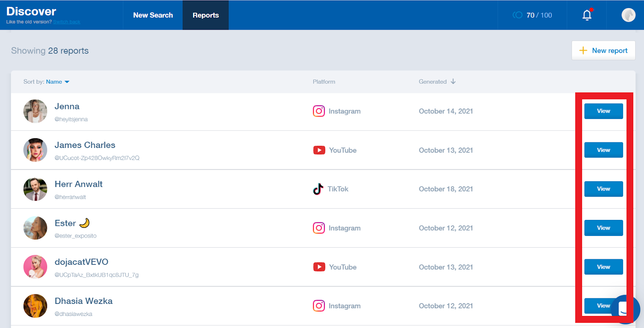Click the channel ID @UCucot-Zp428OwkyRm2I7v2Q

point(97,158)
